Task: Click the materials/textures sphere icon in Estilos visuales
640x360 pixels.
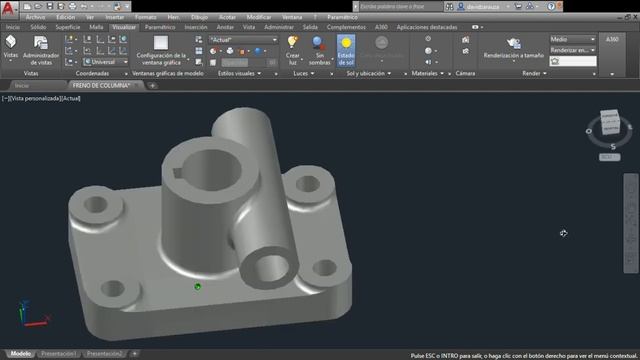Action: pyautogui.click(x=258, y=51)
